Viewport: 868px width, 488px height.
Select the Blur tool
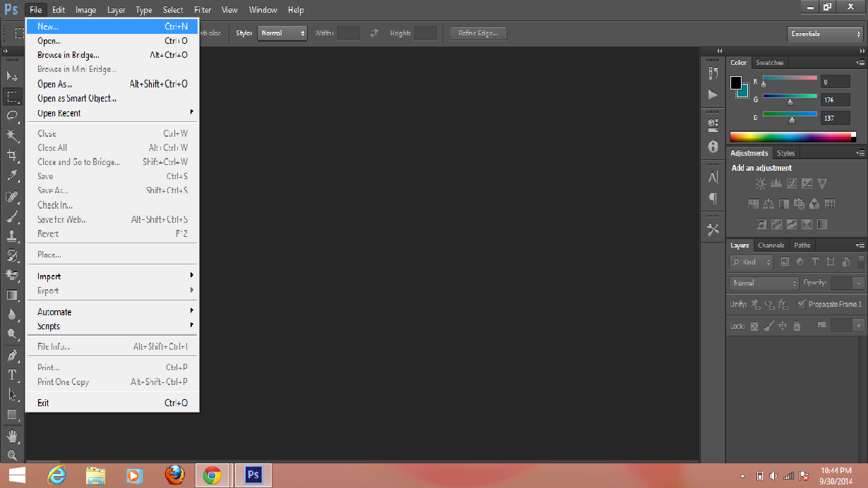tap(12, 315)
